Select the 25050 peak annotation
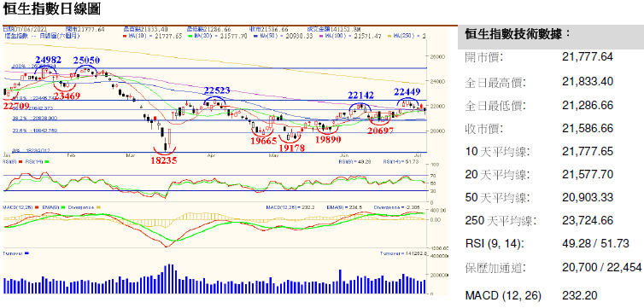 click(x=87, y=61)
